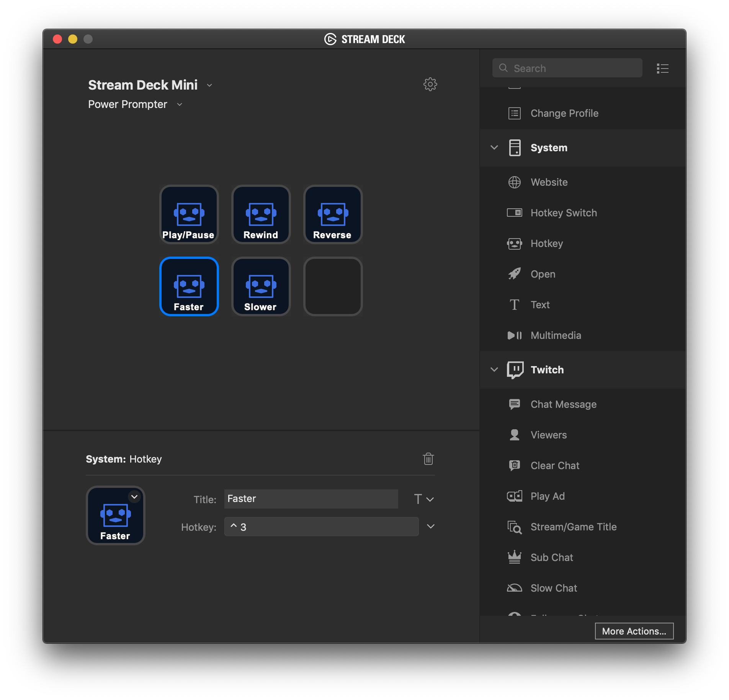This screenshot has height=700, width=729.
Task: Open More Actions store
Action: click(x=634, y=631)
